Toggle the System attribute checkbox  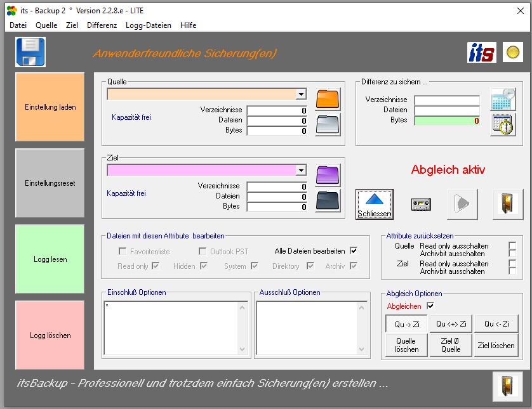255,266
